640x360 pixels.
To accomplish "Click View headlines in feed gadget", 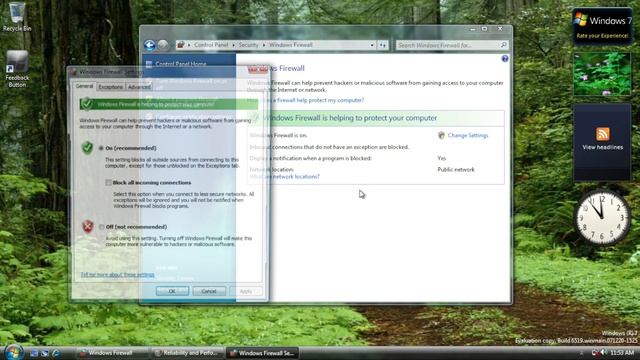I will point(602,147).
